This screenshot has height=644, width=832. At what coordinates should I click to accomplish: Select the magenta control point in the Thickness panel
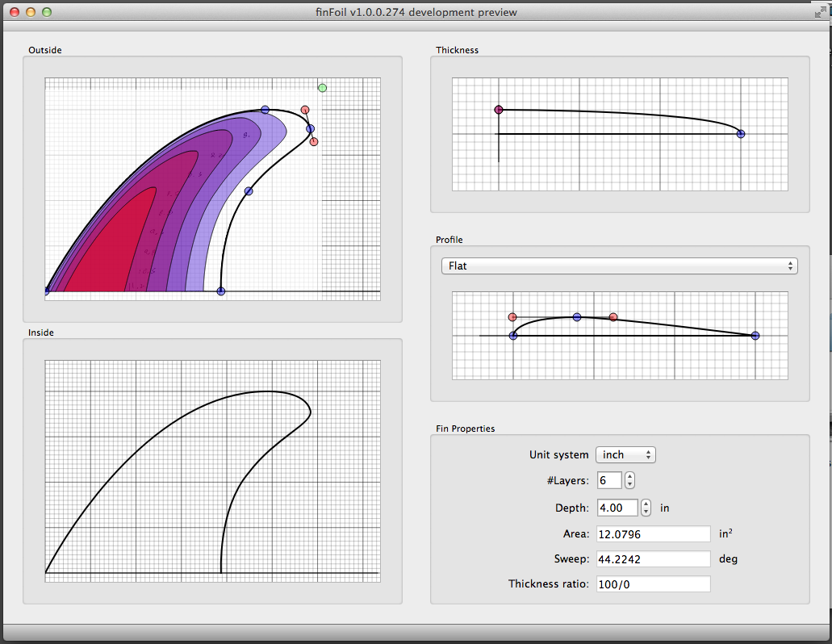[x=498, y=110]
